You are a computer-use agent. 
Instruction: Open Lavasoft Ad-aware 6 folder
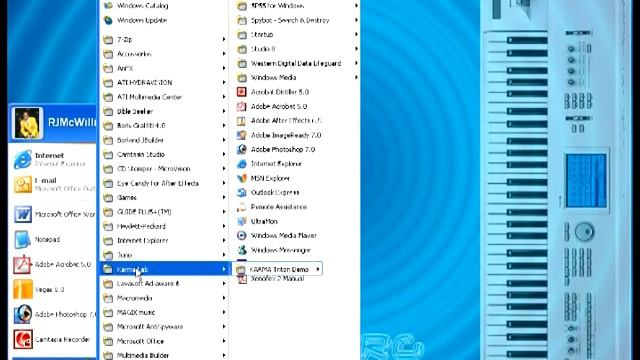[163, 283]
